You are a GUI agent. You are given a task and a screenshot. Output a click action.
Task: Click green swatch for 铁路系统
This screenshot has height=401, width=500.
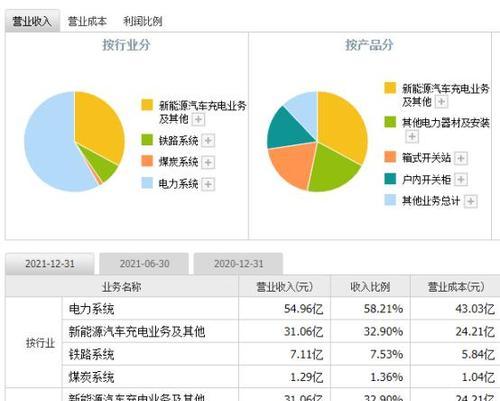(x=147, y=140)
